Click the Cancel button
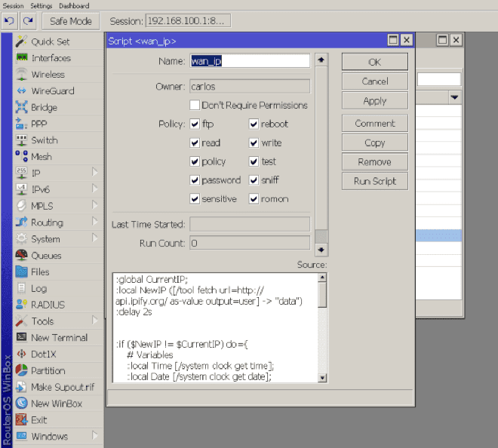Screen dimensions: 498x448 coord(375,81)
